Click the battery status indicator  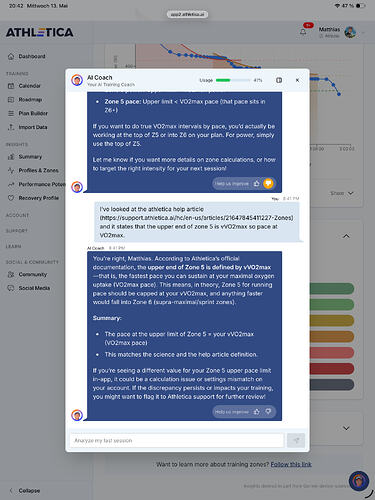click(x=360, y=6)
